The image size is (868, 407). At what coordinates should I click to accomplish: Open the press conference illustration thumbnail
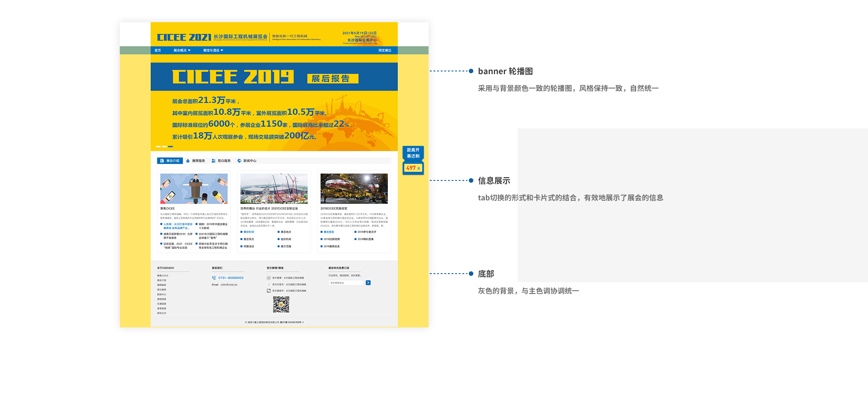[x=194, y=189]
